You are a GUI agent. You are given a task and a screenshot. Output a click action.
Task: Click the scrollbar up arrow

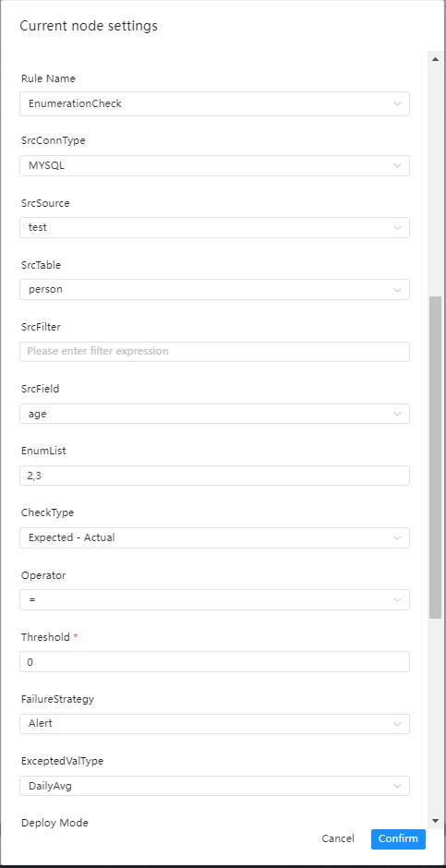click(435, 59)
